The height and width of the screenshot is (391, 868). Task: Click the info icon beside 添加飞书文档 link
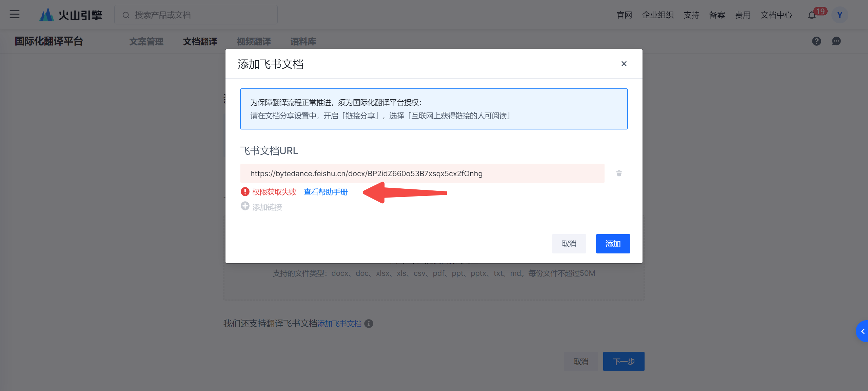(369, 324)
